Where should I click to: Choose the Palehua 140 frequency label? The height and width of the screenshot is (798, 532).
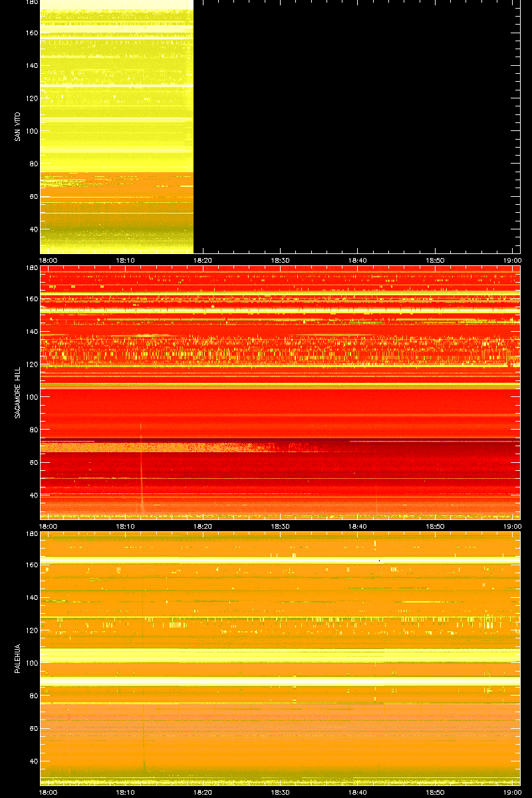pos(31,597)
